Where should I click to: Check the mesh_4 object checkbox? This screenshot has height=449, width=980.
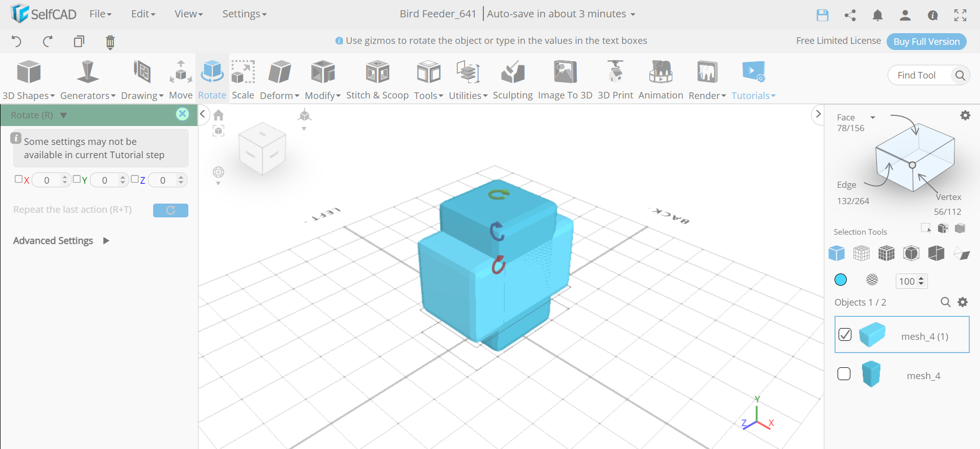pos(844,374)
